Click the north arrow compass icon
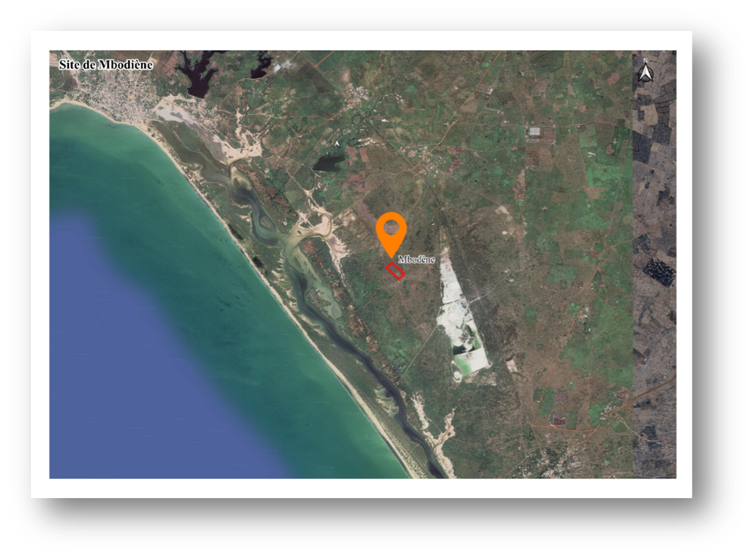 click(x=645, y=71)
